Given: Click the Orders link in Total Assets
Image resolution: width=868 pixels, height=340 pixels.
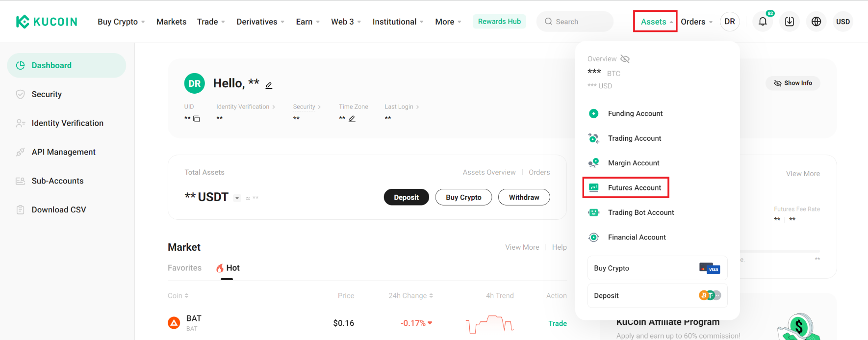Looking at the screenshot, I should pos(539,172).
